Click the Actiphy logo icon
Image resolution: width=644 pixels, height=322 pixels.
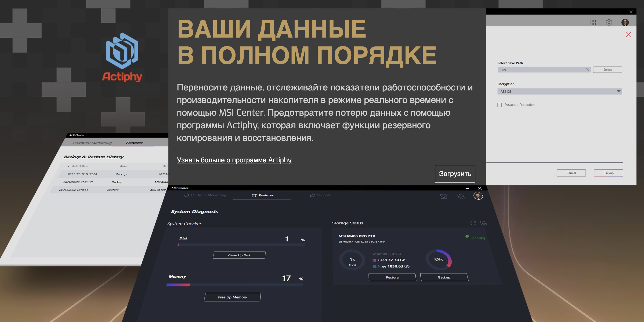click(122, 51)
